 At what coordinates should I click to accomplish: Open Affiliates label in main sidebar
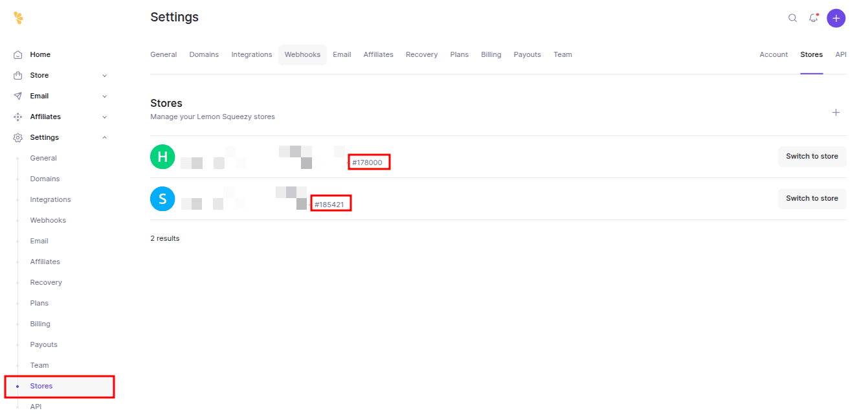pos(45,117)
